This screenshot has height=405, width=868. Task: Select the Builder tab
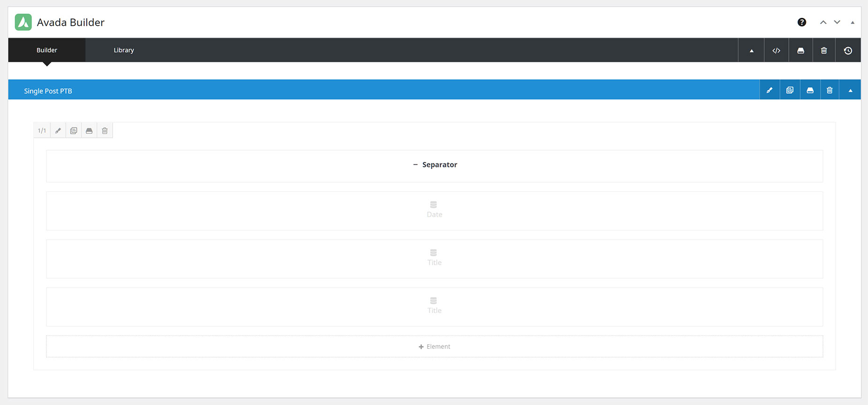(x=47, y=50)
